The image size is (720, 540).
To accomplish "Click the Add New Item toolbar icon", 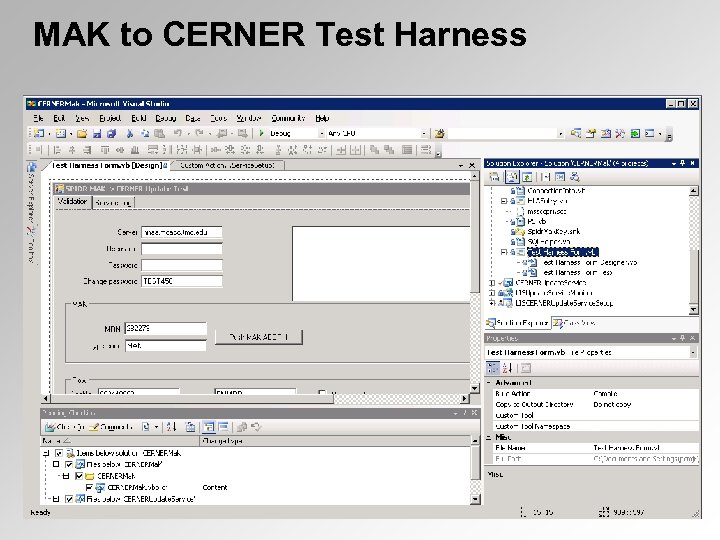I will pyautogui.click(x=61, y=133).
